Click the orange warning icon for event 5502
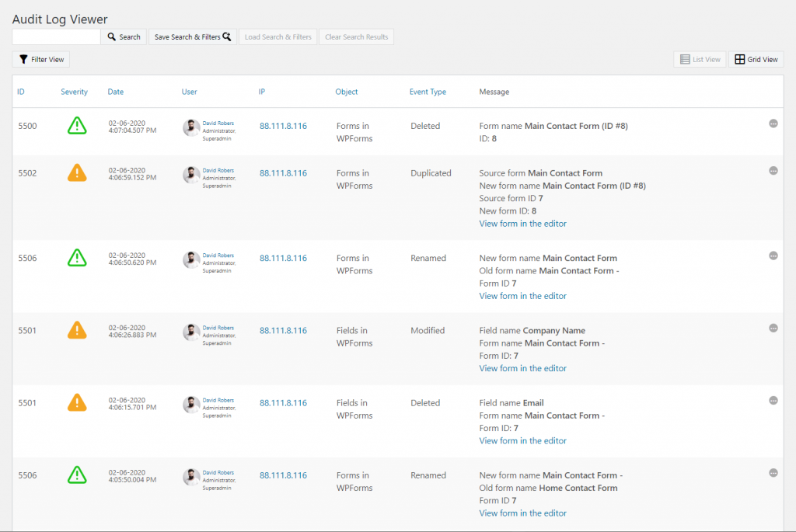Viewport: 796px width, 532px height. coord(76,173)
